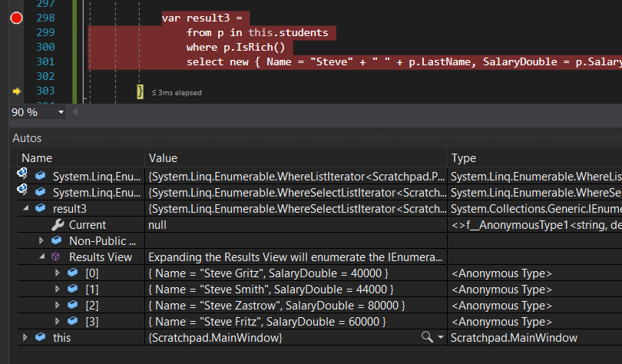Click the cube icon beside [2]
The height and width of the screenshot is (364, 622).
(x=73, y=305)
